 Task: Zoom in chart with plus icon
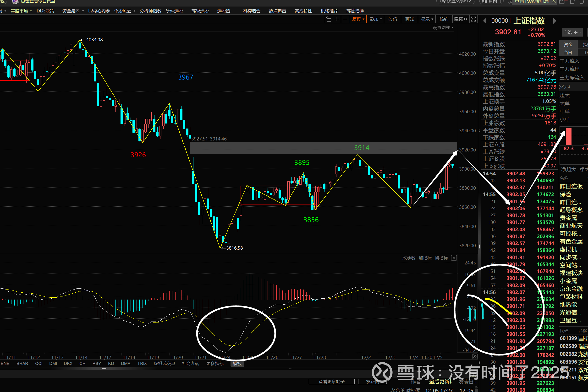coord(337,19)
